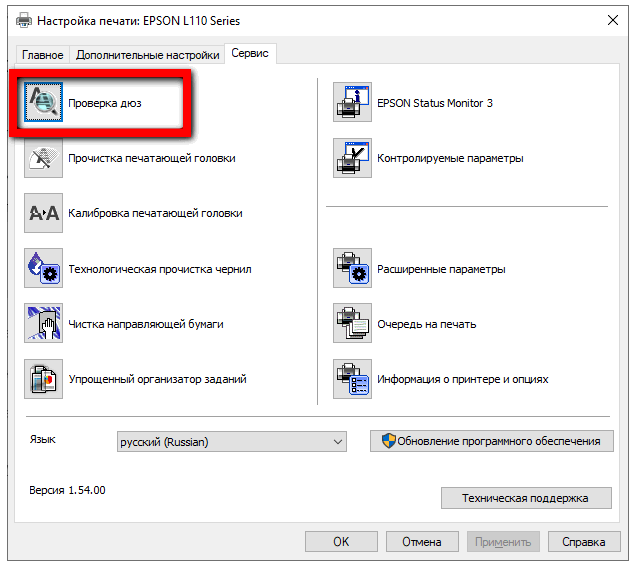Screen dimensions: 632x569
Task: Show Очередь на печать icon
Action: click(352, 324)
